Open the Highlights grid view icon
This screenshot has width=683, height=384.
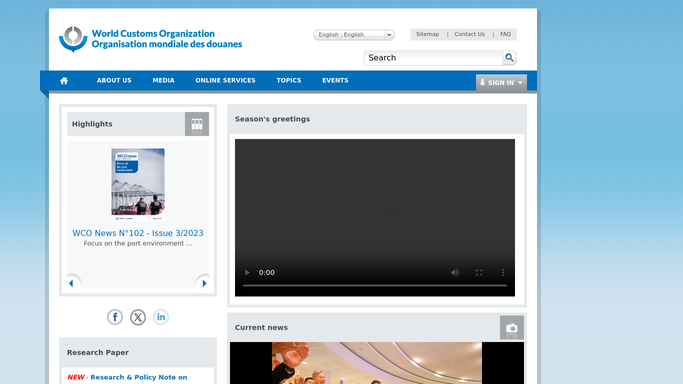point(197,124)
